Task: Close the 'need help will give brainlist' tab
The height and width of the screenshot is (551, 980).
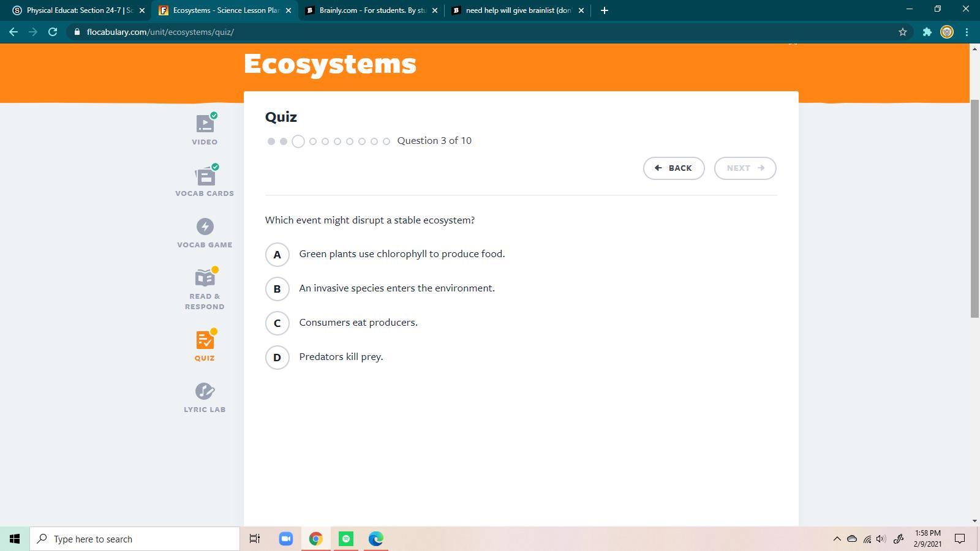Action: 581,10
